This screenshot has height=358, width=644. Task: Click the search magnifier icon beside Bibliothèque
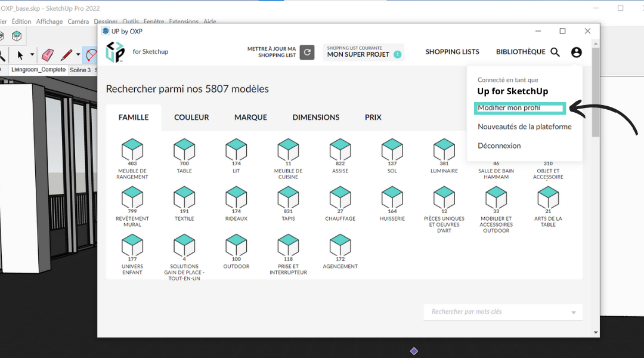tap(555, 52)
